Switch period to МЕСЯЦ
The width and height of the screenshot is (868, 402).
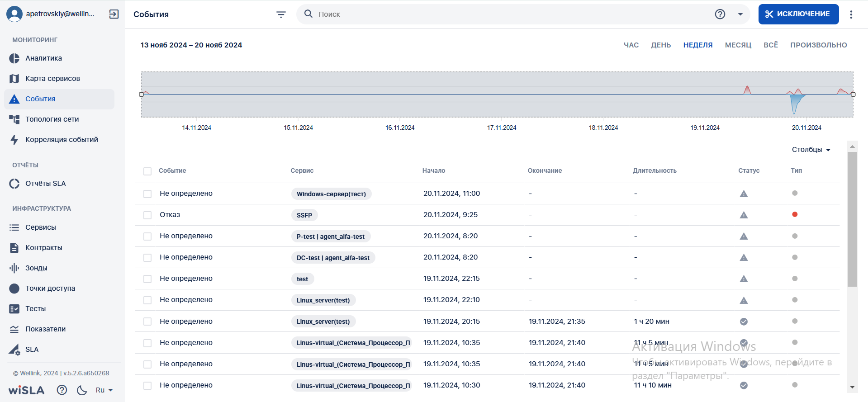pos(738,45)
